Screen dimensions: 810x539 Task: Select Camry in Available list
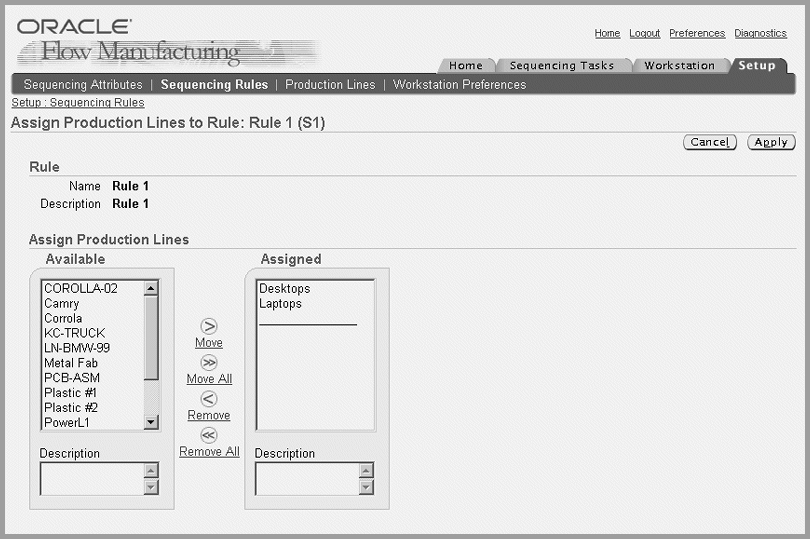(x=93, y=303)
